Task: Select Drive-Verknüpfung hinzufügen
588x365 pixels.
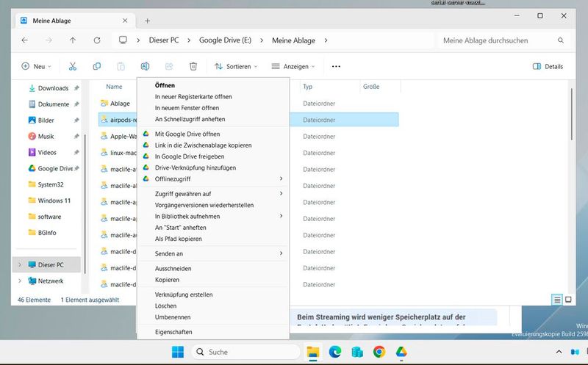Action: 213,167
